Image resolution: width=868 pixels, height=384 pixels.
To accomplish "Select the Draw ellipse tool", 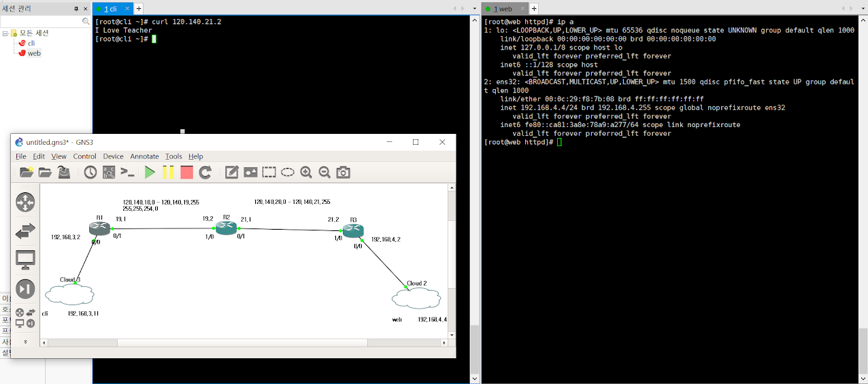I will (288, 172).
